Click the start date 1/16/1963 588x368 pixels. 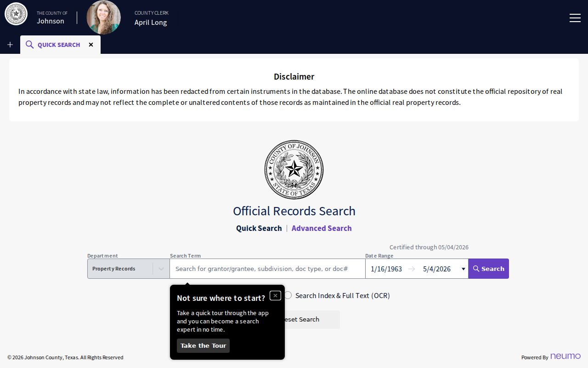(x=386, y=269)
